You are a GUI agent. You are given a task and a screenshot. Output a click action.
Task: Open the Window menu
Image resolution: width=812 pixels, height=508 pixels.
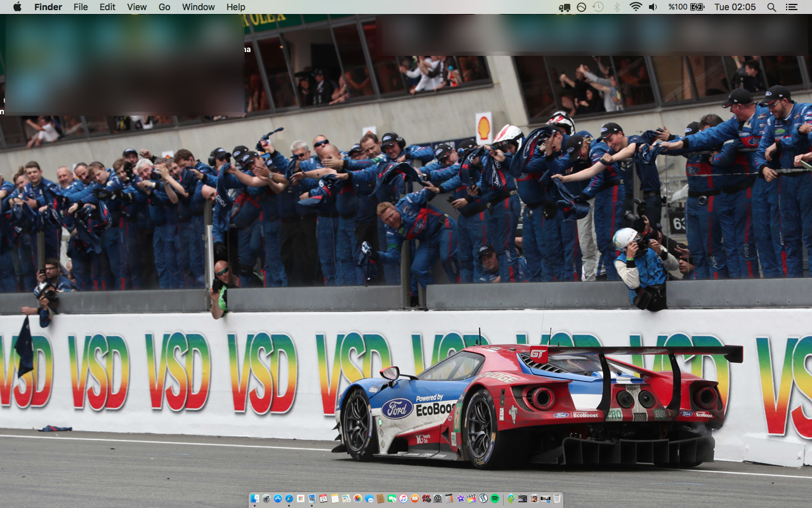[199, 7]
